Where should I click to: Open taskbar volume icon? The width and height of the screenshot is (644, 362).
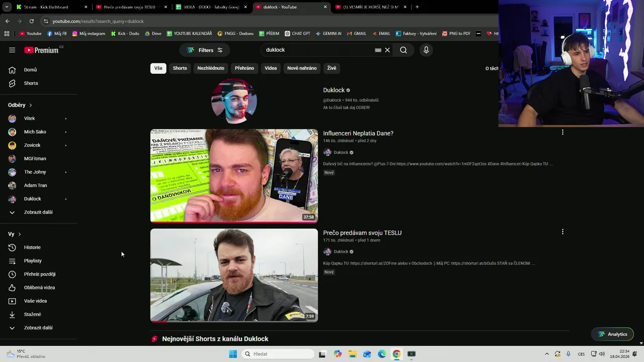[x=602, y=354]
